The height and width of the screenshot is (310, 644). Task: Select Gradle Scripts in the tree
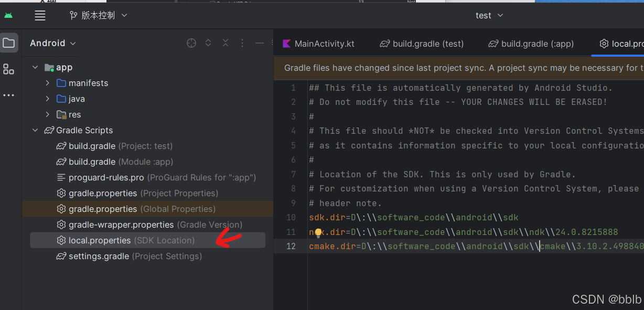79,130
